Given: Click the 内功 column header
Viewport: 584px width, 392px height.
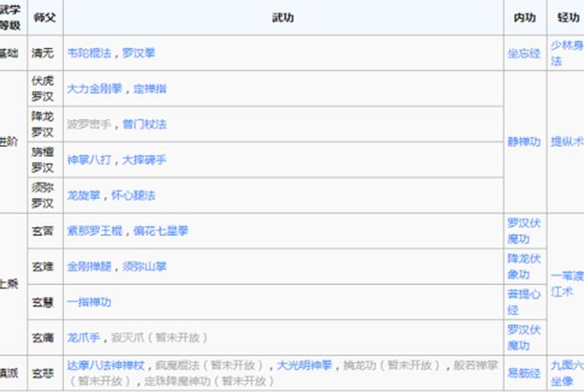Looking at the screenshot, I should (525, 18).
